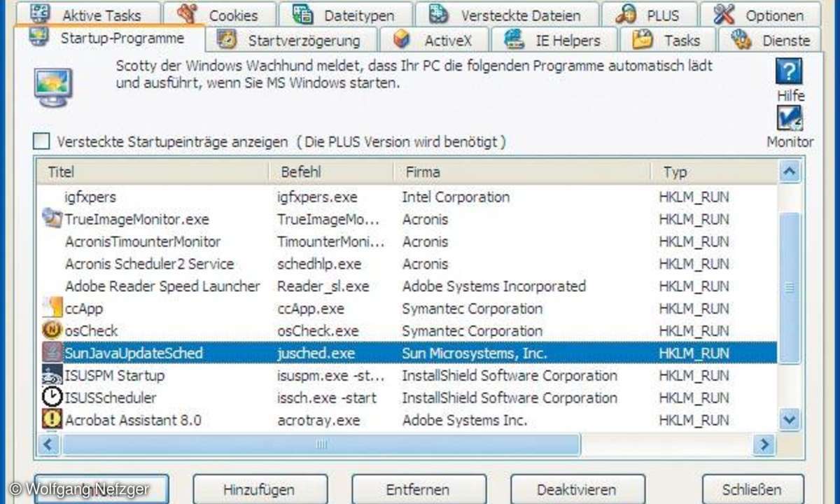Image resolution: width=840 pixels, height=504 pixels.
Task: Click the ccApp.exe command cell
Action: tap(311, 309)
